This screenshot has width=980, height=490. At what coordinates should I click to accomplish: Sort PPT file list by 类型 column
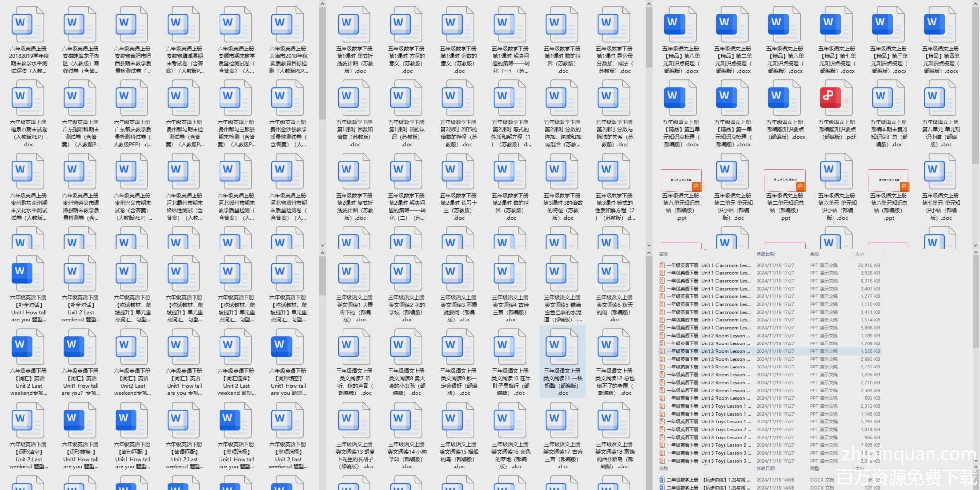(x=814, y=254)
